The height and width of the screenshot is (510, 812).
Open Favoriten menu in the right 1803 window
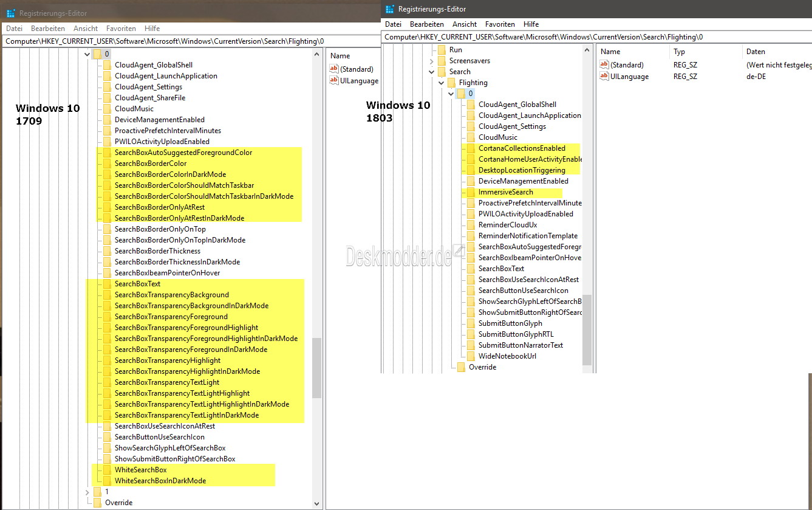click(500, 24)
